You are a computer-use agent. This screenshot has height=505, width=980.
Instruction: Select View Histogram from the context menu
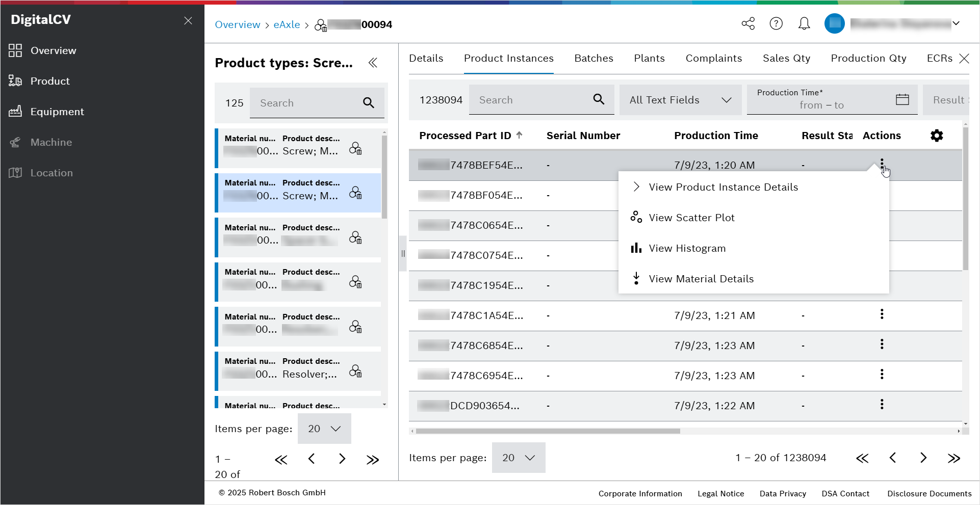click(x=687, y=248)
